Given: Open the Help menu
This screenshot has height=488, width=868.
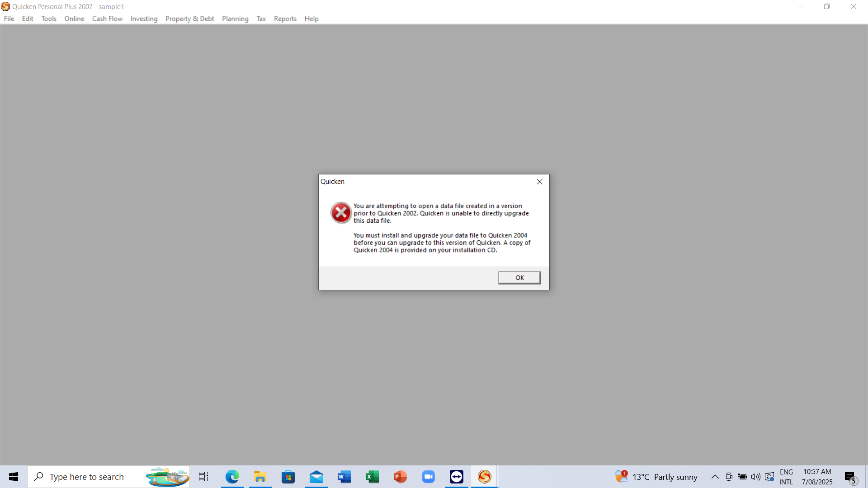Looking at the screenshot, I should point(311,19).
